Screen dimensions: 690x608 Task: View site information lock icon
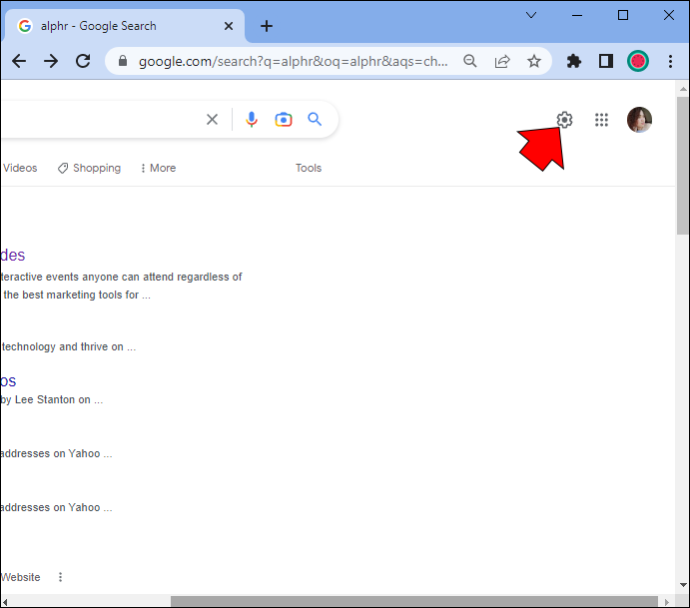(x=123, y=61)
